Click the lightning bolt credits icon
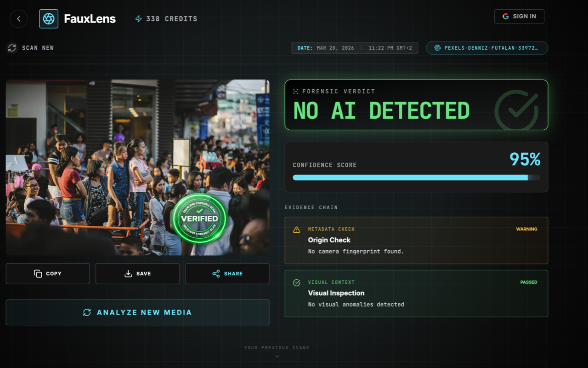Screen dimensions: 588x368 click(138, 19)
